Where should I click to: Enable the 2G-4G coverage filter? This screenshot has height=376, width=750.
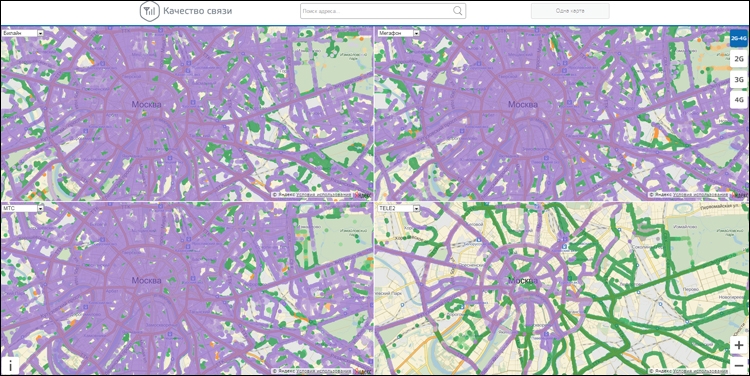[739, 38]
